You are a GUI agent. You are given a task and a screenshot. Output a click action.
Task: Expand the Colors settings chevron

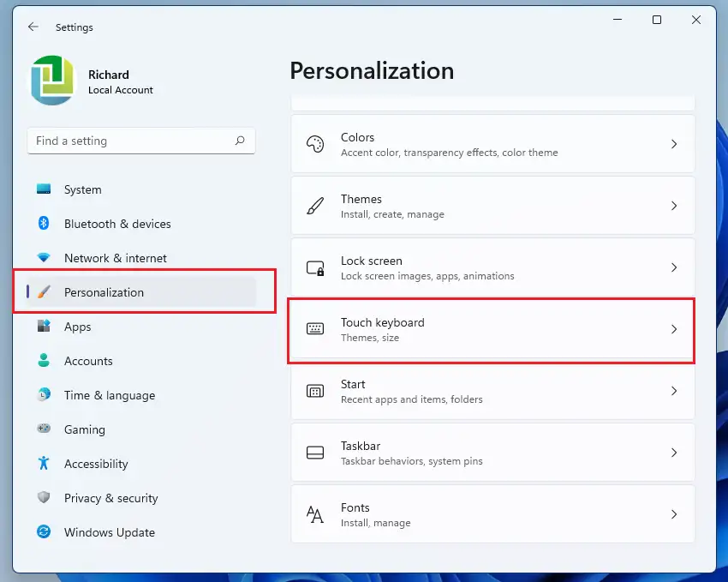(674, 144)
